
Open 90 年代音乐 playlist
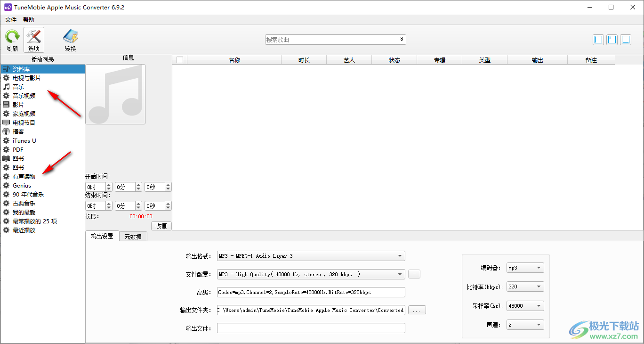click(43, 194)
